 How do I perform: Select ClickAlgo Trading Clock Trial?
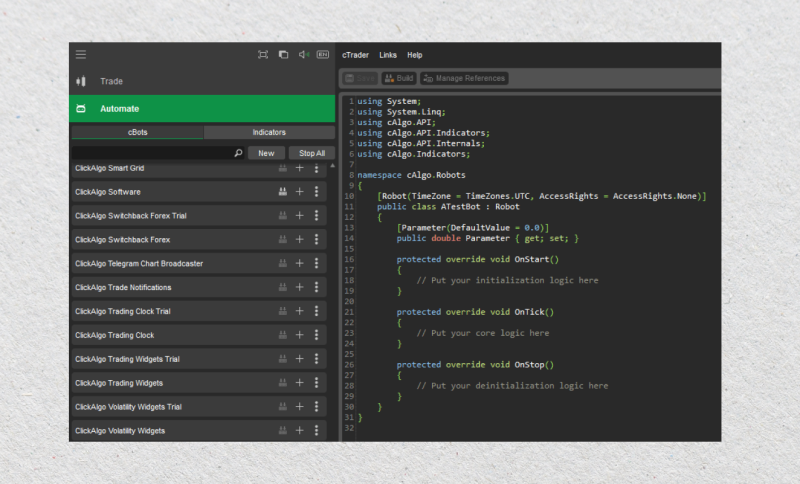click(199, 311)
